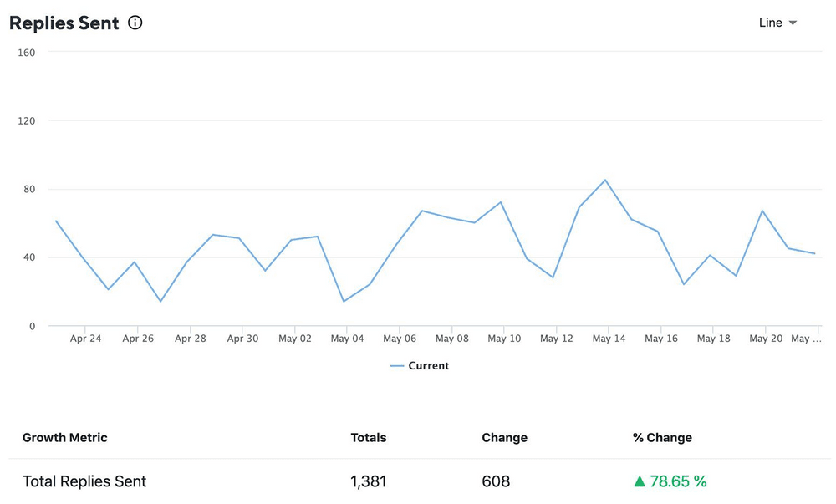
Task: Click the green up arrow percent indicator
Action: coord(640,481)
